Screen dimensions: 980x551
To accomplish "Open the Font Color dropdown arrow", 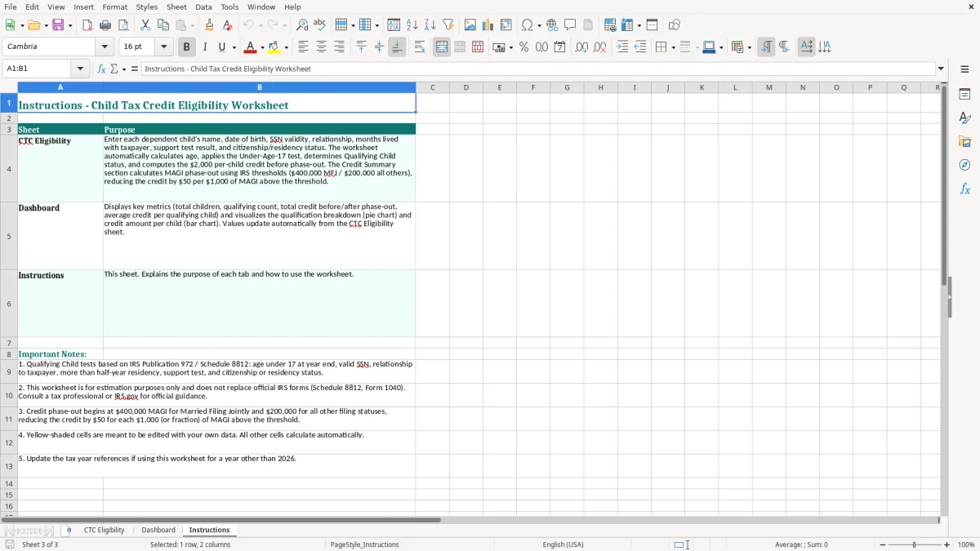I will click(262, 47).
